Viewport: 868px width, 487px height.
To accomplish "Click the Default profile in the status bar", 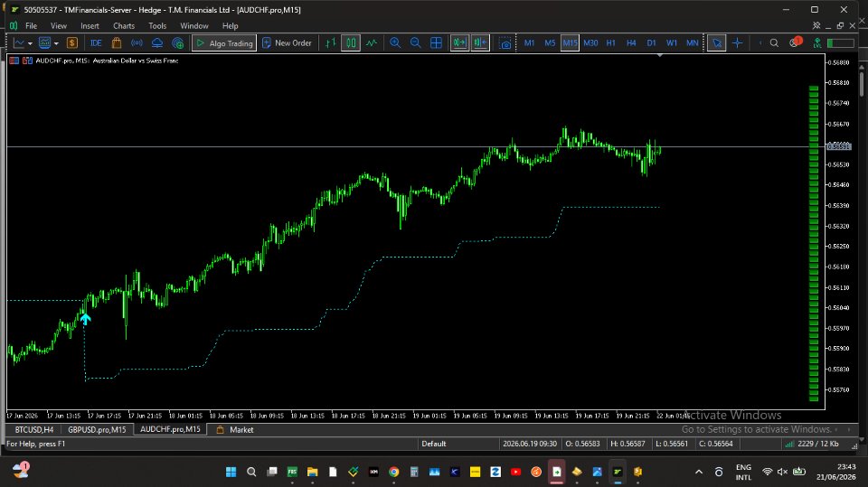I will [x=433, y=444].
